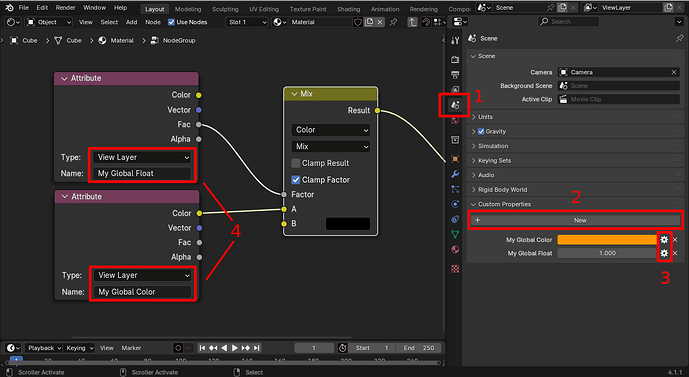This screenshot has height=377, width=689.
Task: Toggle the Use Nodes checkbox
Action: pos(171,22)
